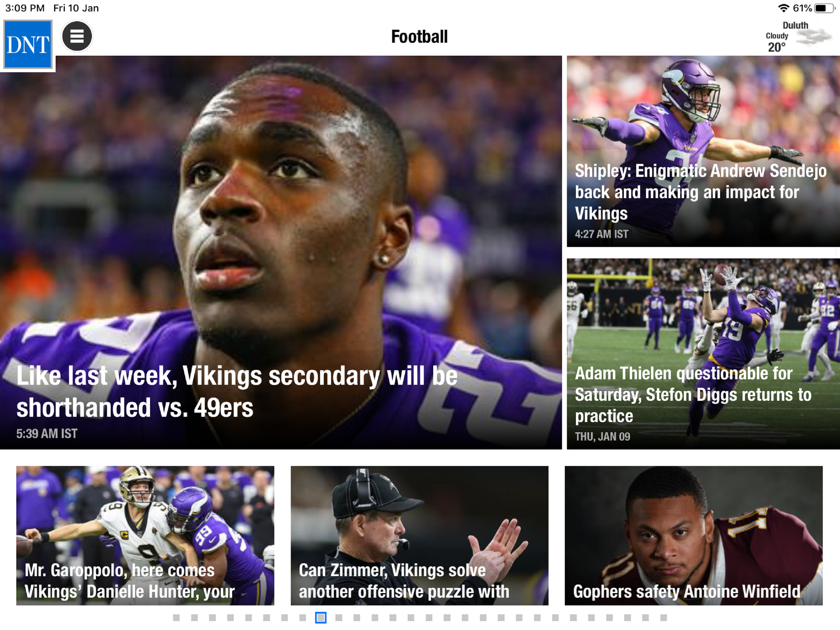Tap the Wi-Fi status icon
The image size is (840, 630).
[x=783, y=8]
